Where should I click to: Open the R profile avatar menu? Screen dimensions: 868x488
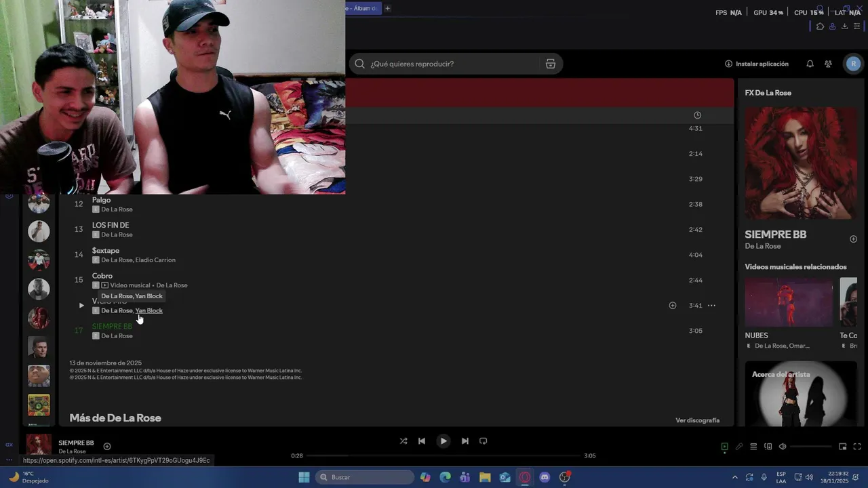point(853,64)
